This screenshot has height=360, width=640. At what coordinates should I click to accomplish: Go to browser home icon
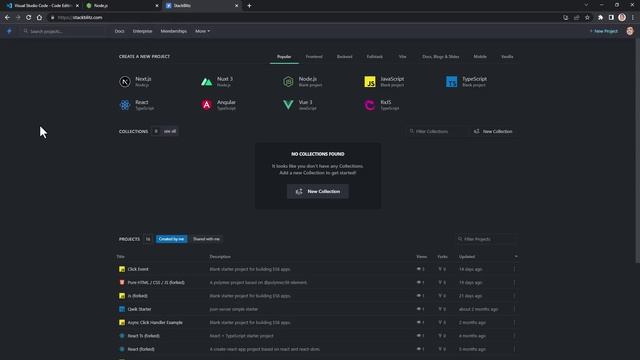point(39,18)
